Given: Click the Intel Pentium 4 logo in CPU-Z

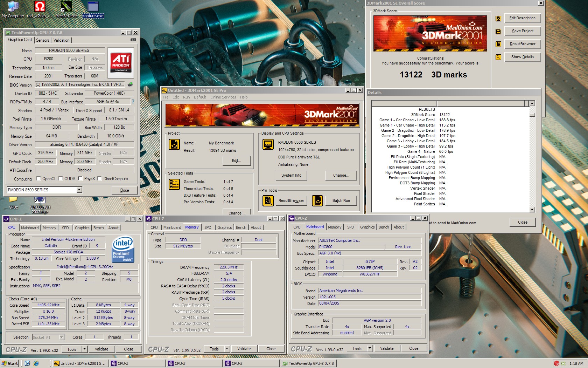Looking at the screenshot, I should coord(123,249).
